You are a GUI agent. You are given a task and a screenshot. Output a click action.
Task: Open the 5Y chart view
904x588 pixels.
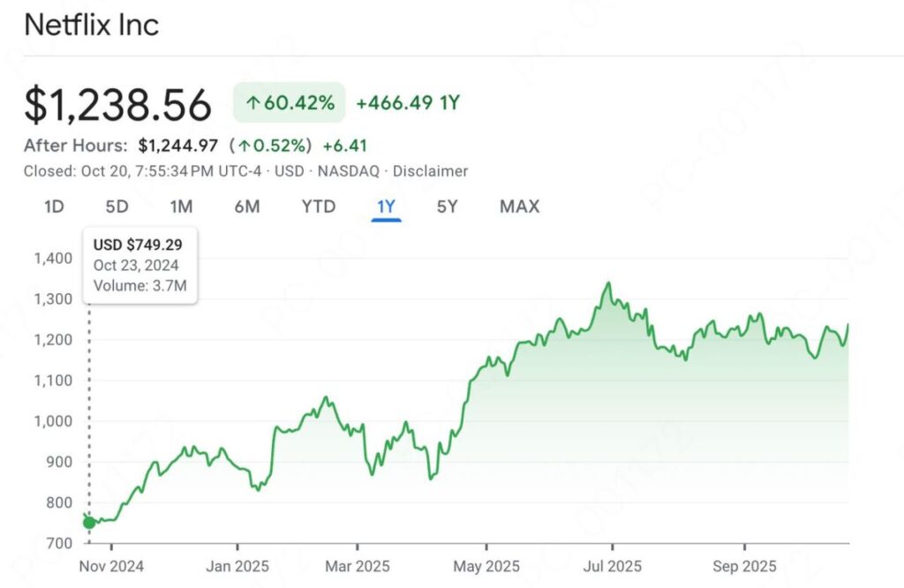click(x=447, y=207)
